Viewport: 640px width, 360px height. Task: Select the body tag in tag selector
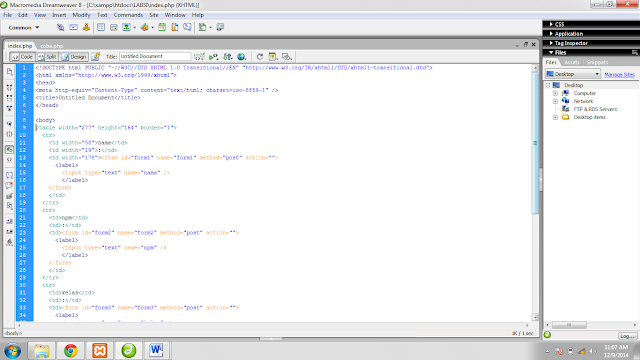(x=13, y=333)
